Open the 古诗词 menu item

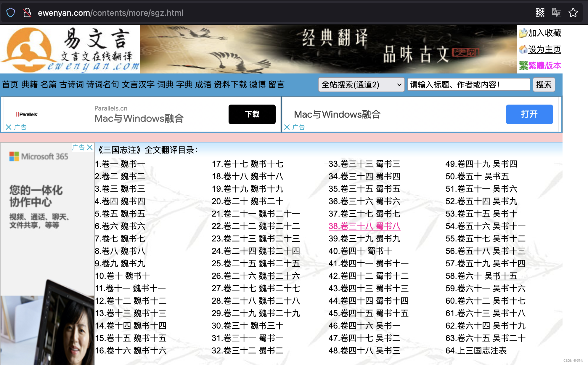click(x=72, y=85)
